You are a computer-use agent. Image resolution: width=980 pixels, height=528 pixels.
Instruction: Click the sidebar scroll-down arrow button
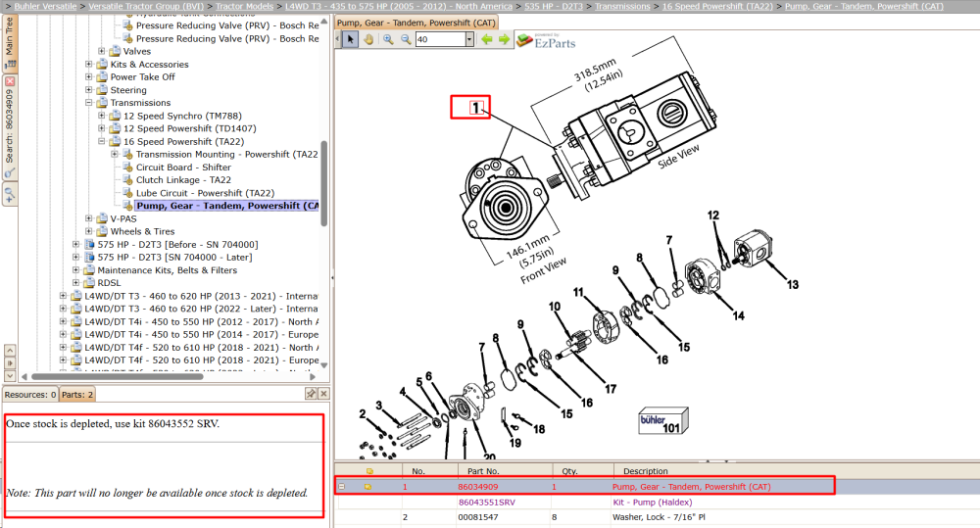[x=10, y=375]
